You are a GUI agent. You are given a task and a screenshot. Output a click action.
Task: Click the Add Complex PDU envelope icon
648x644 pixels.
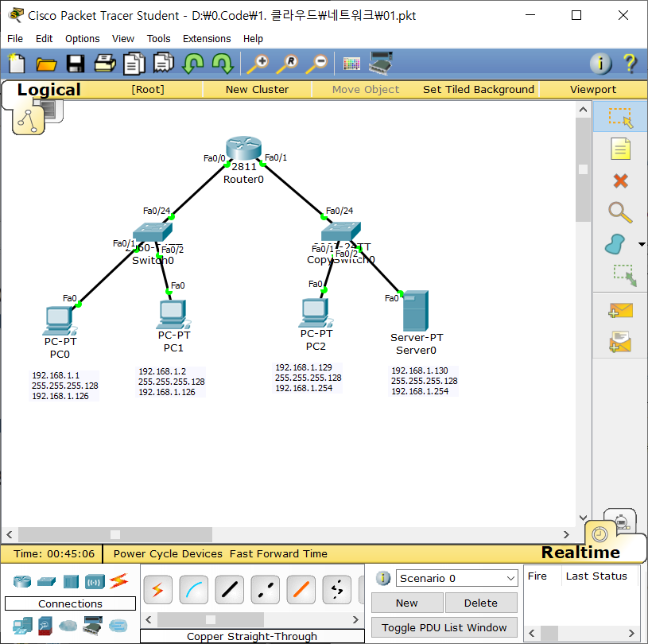620,341
